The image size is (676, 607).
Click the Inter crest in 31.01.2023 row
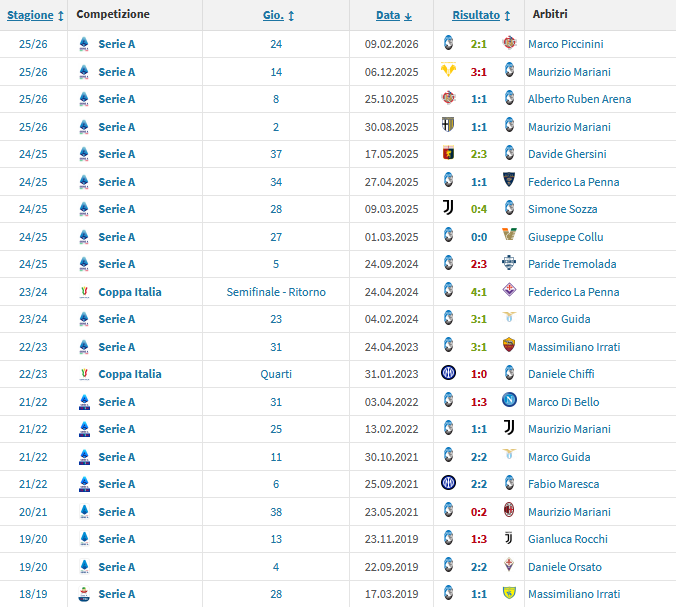pyautogui.click(x=448, y=374)
